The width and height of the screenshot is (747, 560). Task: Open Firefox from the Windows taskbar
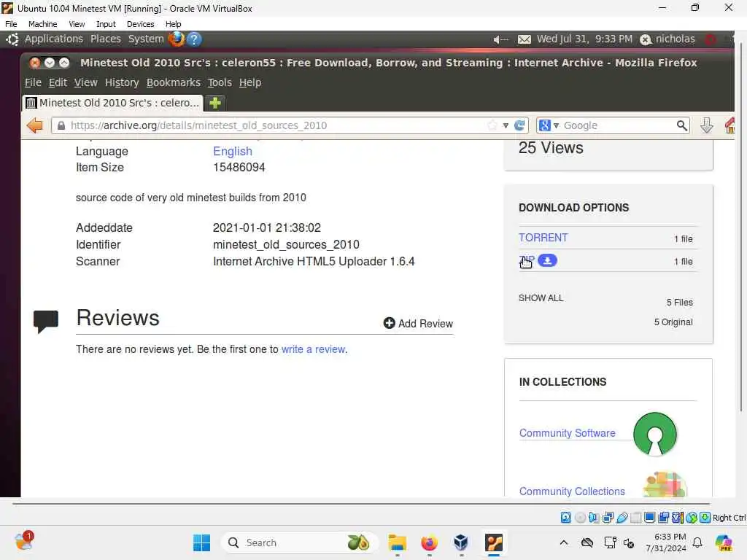[x=429, y=542]
